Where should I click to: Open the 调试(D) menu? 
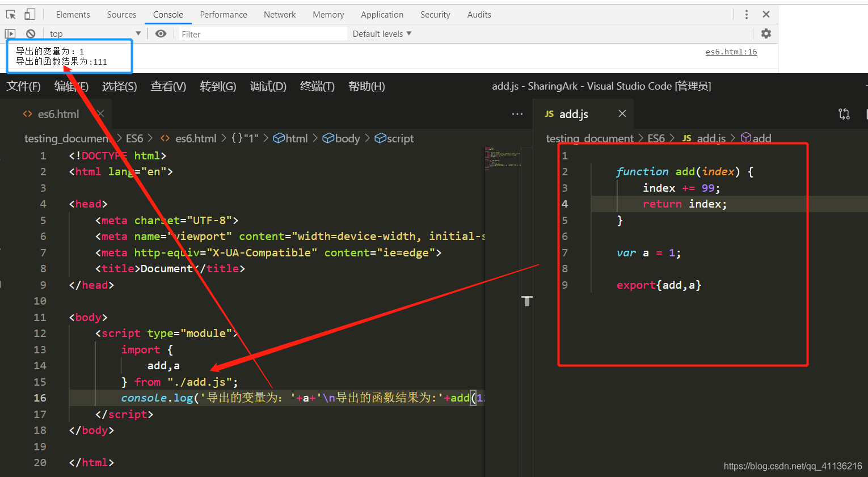(268, 86)
